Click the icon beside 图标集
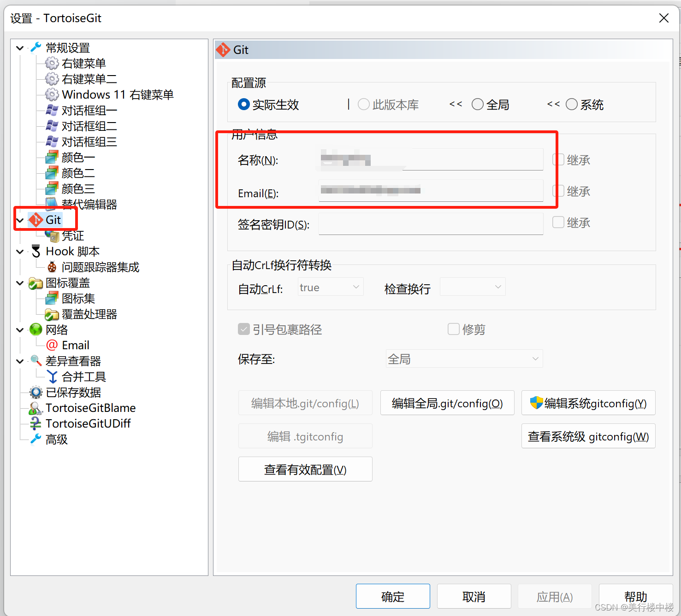Image resolution: width=681 pixels, height=616 pixels. 52,298
